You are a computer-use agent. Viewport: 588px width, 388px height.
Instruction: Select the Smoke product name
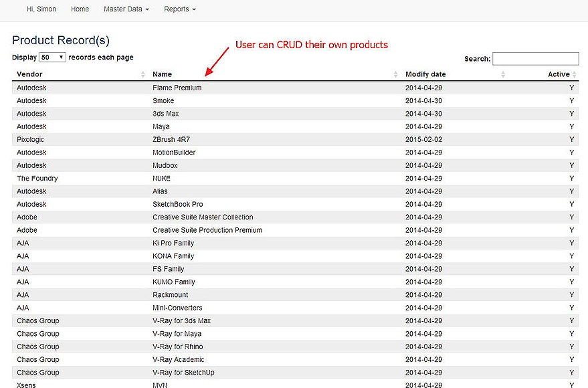(163, 100)
